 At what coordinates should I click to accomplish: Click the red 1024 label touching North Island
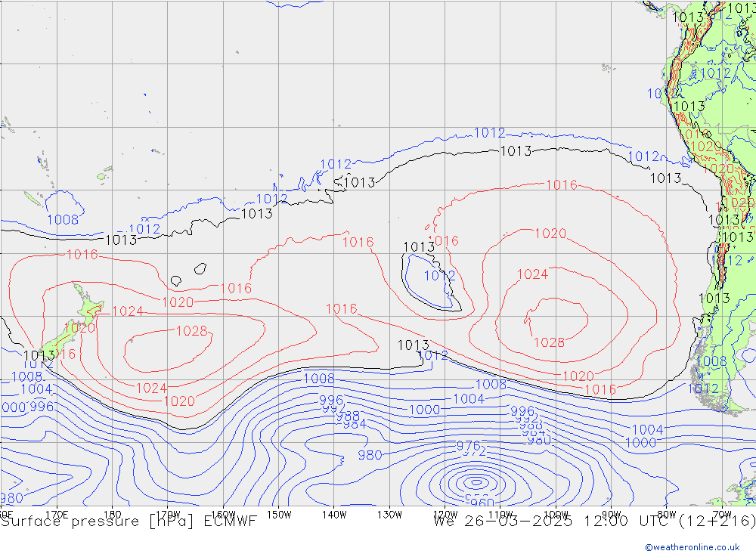(x=127, y=311)
